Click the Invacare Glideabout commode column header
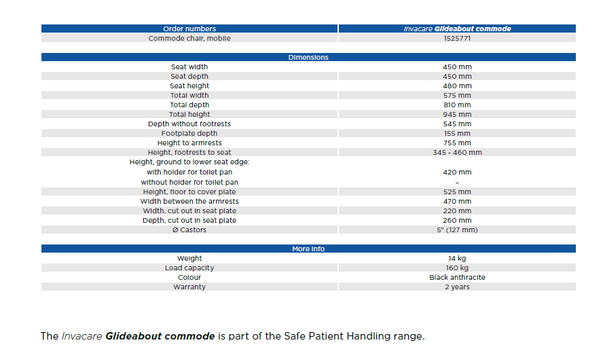This screenshot has width=603, height=364. click(457, 29)
